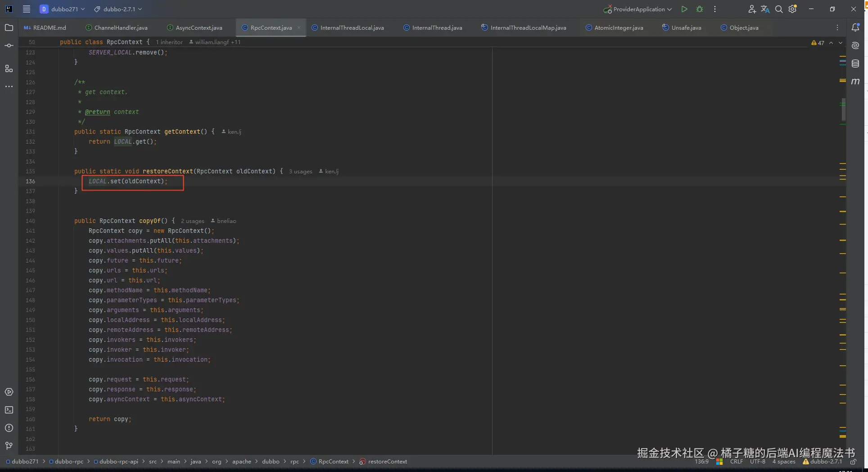
Task: Open the Project tool window folder icon
Action: click(x=9, y=27)
